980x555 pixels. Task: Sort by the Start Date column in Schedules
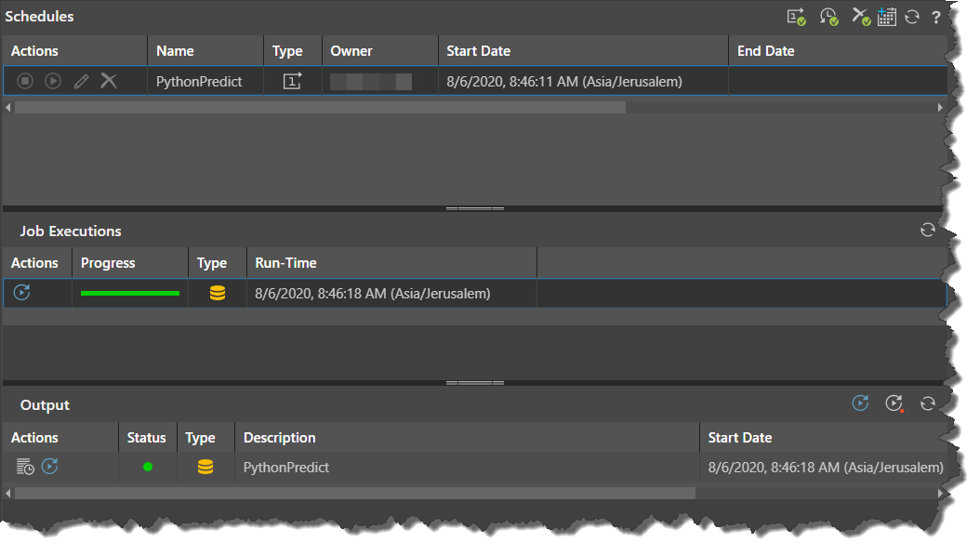tap(478, 51)
